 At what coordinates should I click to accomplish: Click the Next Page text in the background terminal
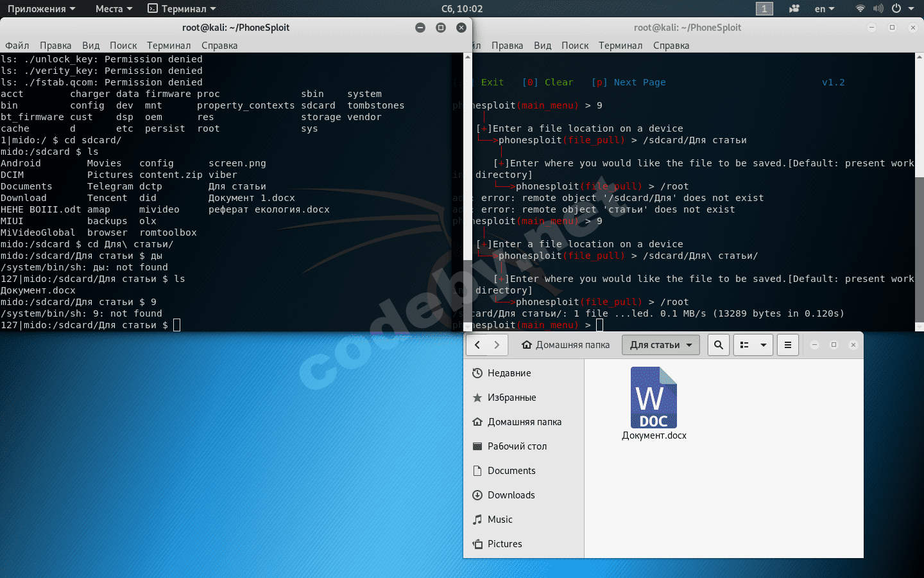640,82
